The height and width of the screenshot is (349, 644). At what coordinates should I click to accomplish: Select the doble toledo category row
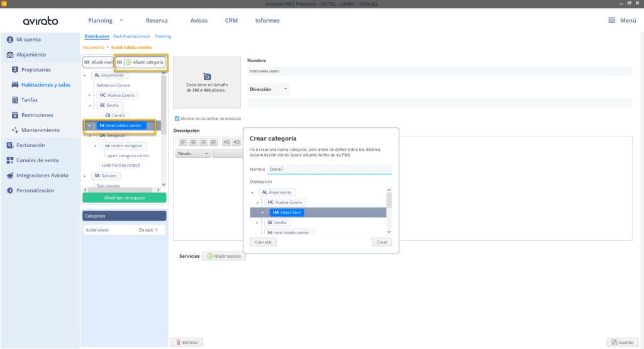pyautogui.click(x=125, y=230)
